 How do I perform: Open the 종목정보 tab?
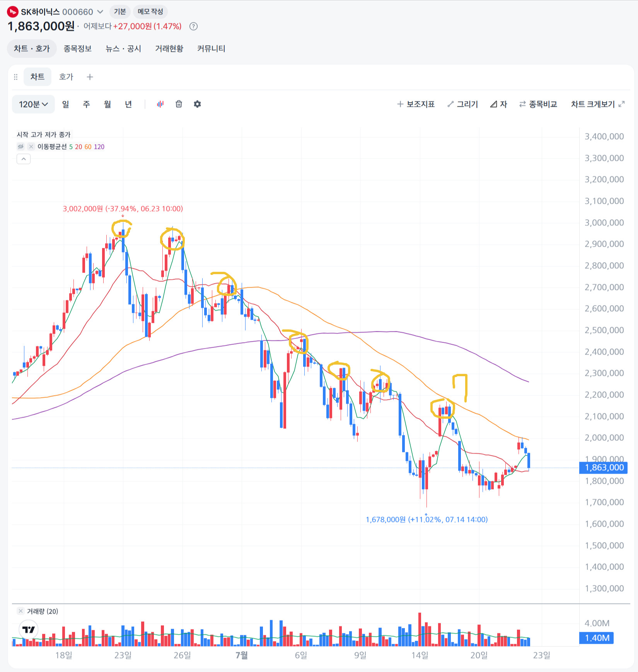click(x=78, y=49)
